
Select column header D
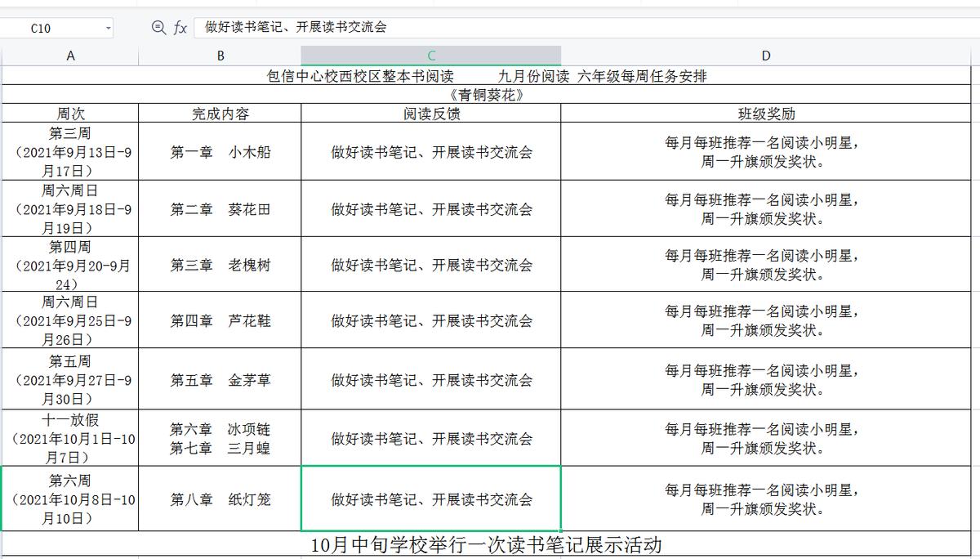[765, 56]
